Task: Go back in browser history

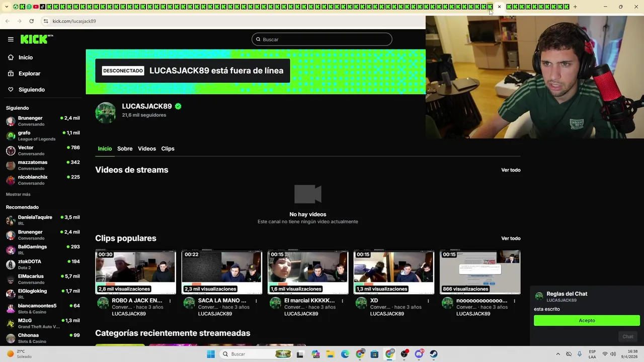Action: [7, 21]
